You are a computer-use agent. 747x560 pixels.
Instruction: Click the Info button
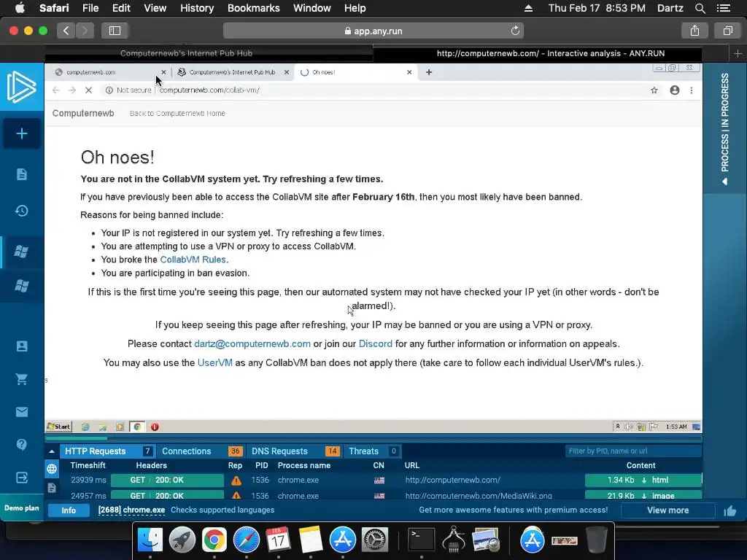69,510
